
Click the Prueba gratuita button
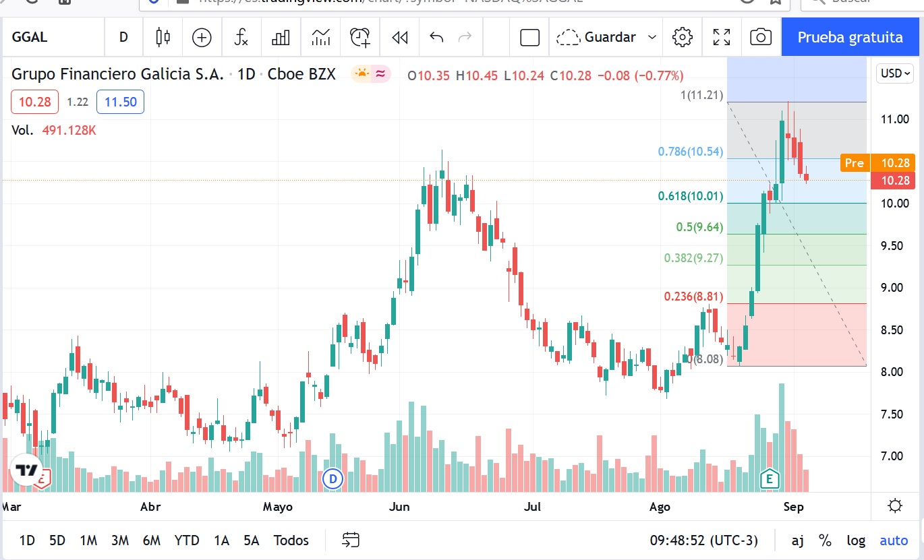click(850, 37)
